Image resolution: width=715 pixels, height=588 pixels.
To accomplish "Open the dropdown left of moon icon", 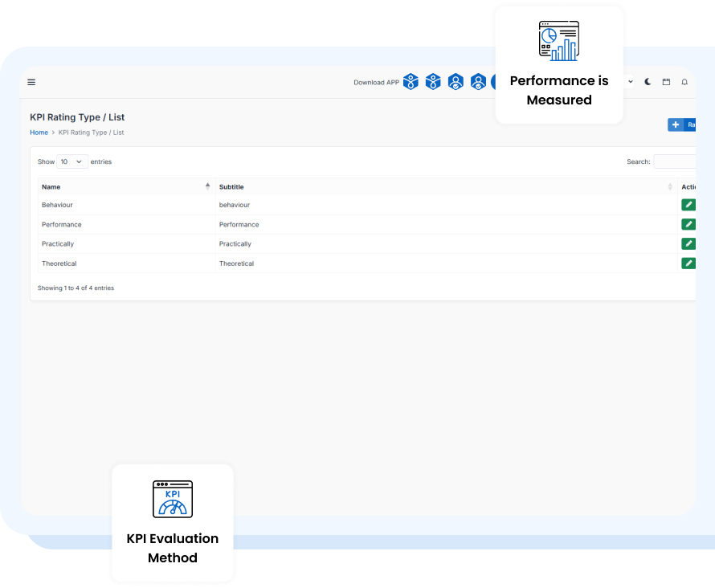I will tap(630, 82).
